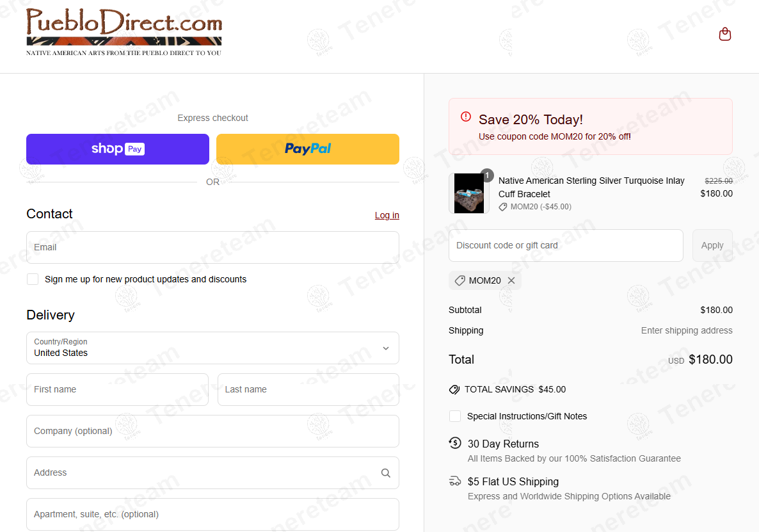Click the 30 Day Returns icon
The height and width of the screenshot is (532, 759).
click(x=455, y=443)
